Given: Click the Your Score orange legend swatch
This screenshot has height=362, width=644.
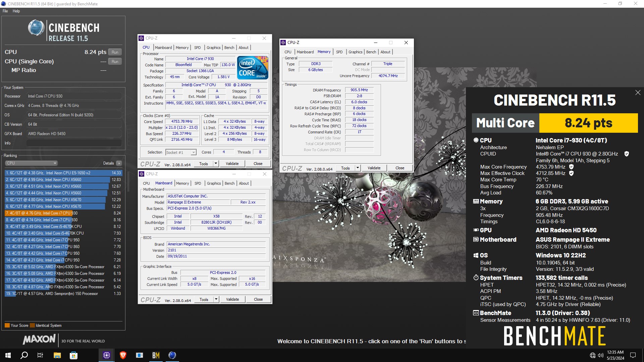Looking at the screenshot, I should click(x=7, y=325).
